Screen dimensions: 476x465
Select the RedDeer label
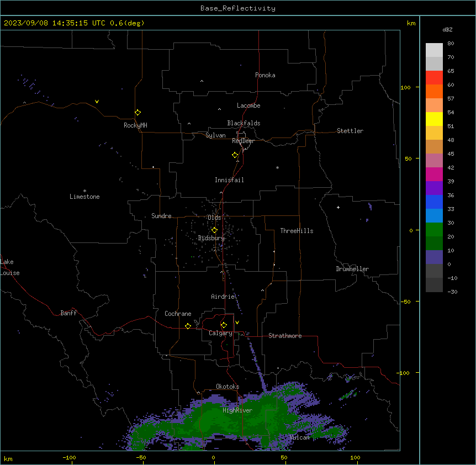click(x=243, y=141)
